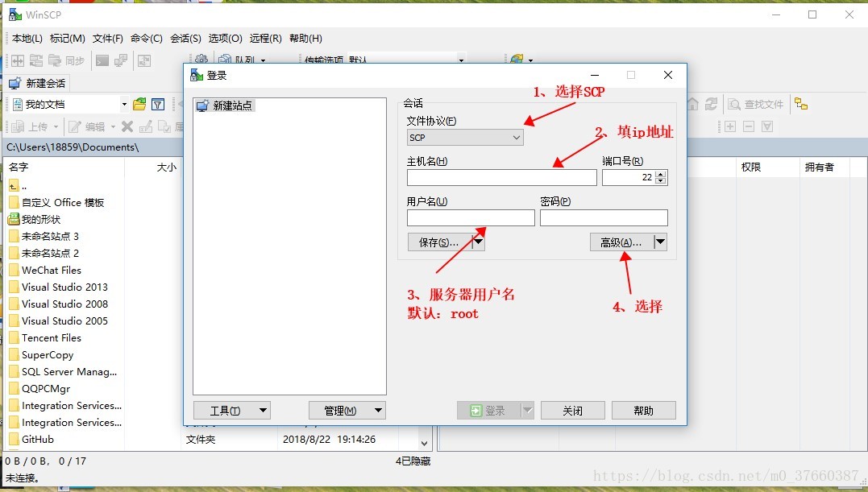Click the 保存(S)... button in login dialog

(x=439, y=242)
